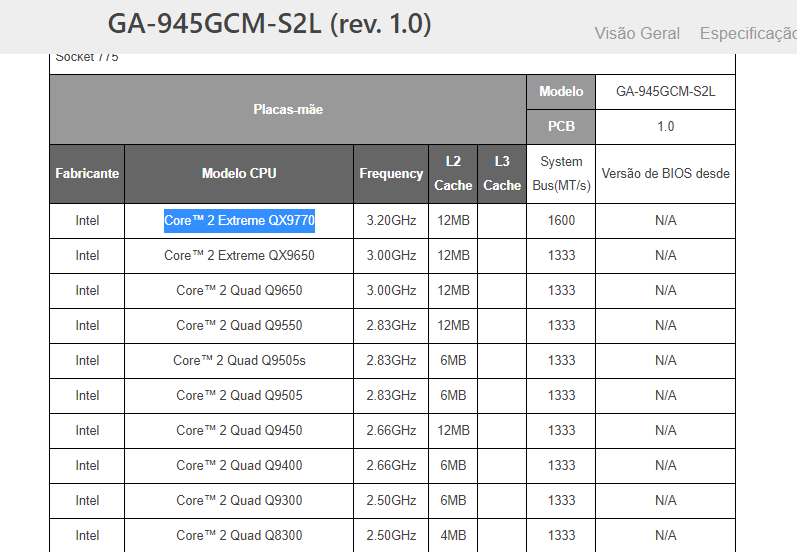Screen dimensions: 797x552
Task: Click the Placas-mãe header cell
Action: pyautogui.click(x=288, y=109)
